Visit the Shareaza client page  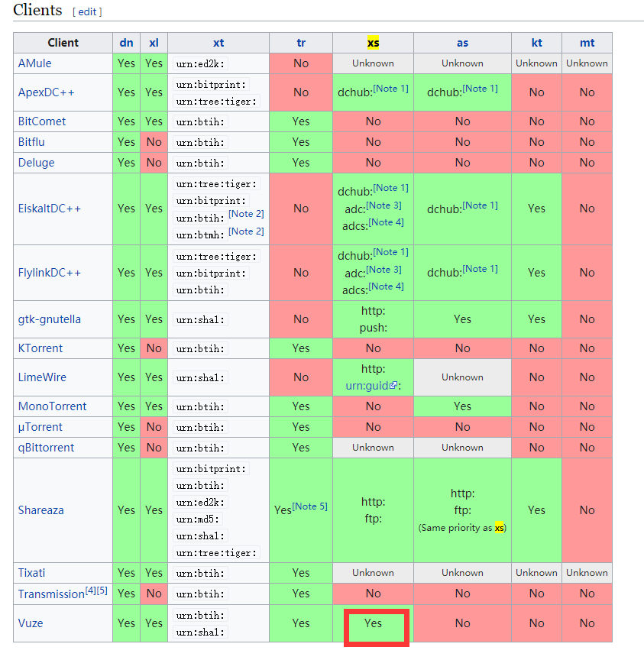coord(41,510)
